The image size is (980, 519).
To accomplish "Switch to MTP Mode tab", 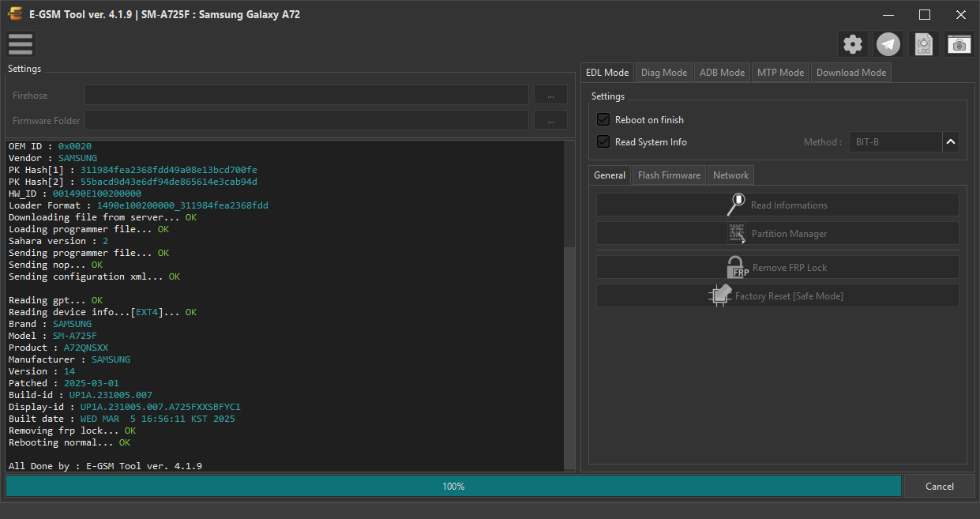I will tap(780, 72).
